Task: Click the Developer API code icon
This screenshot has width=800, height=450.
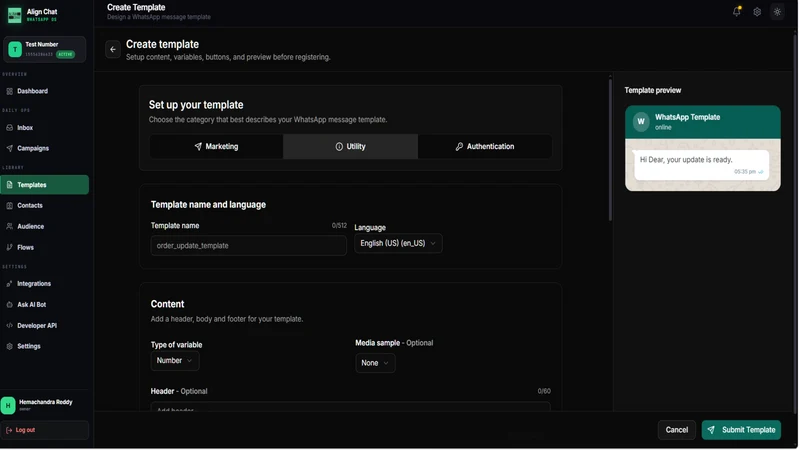Action: pyautogui.click(x=10, y=326)
